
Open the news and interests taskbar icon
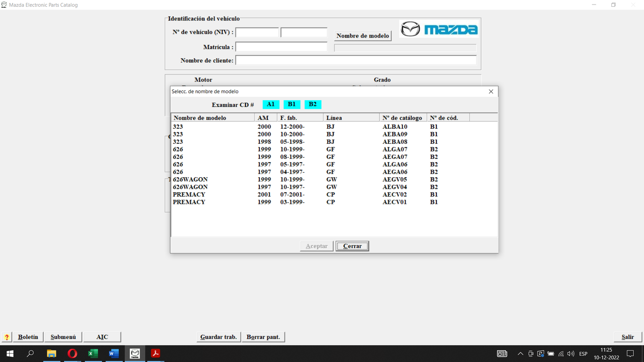point(502,354)
